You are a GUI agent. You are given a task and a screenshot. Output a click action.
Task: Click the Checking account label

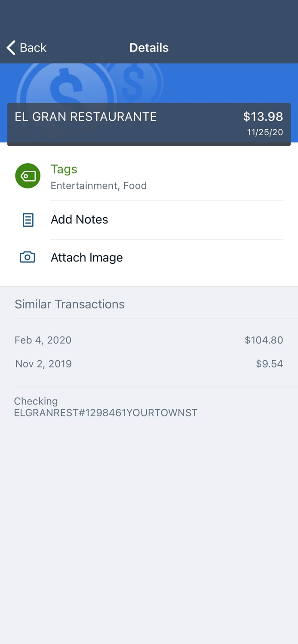click(36, 401)
